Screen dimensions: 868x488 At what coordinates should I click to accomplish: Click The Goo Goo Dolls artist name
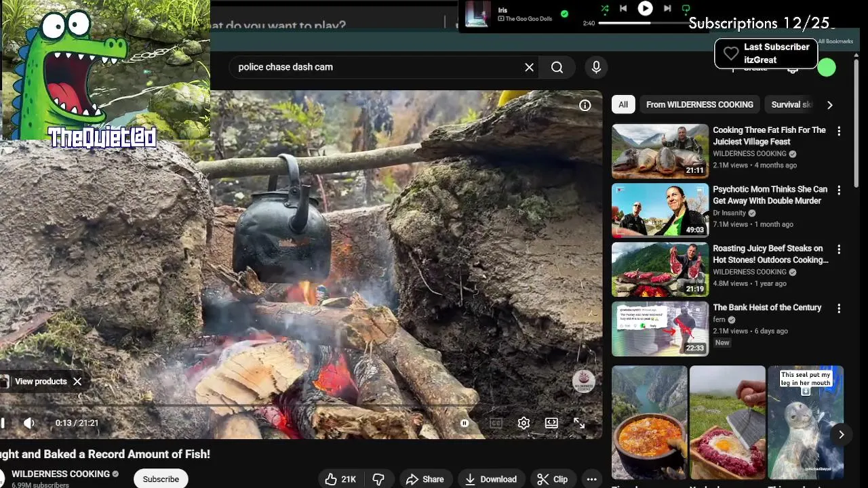point(529,19)
